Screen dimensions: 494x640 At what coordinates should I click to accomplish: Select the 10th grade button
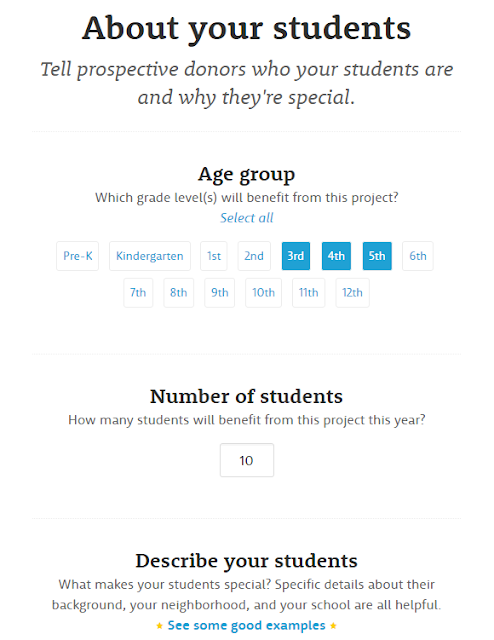263,293
